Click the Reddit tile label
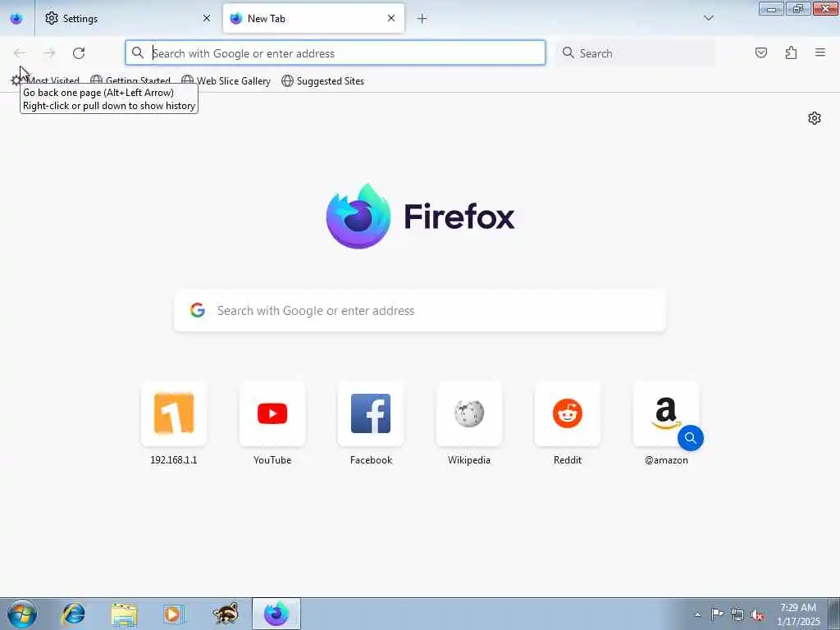This screenshot has width=840, height=630. 568,460
